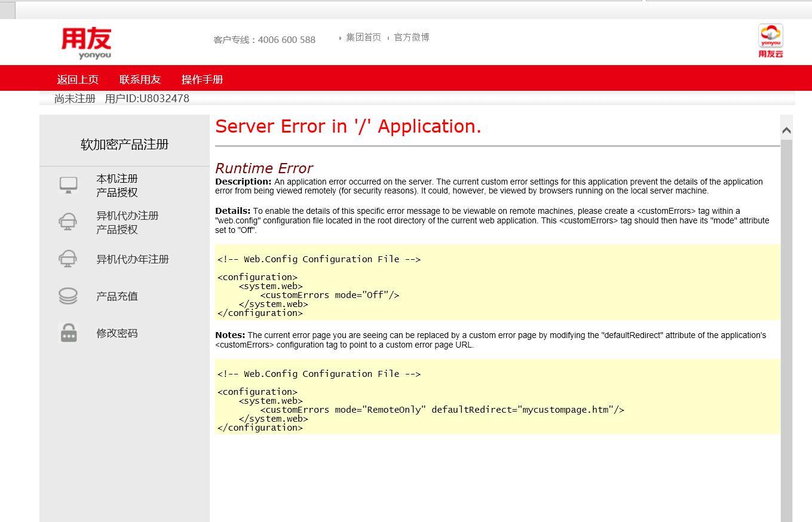This screenshot has height=522, width=812.
Task: Click the Server Error heading
Action: [348, 127]
